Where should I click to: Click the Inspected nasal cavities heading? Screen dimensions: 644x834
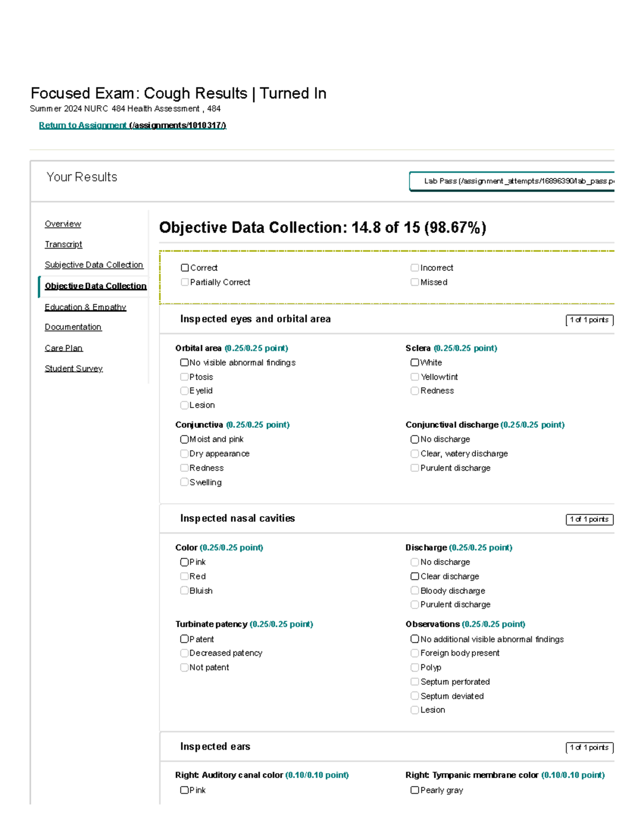click(x=238, y=518)
